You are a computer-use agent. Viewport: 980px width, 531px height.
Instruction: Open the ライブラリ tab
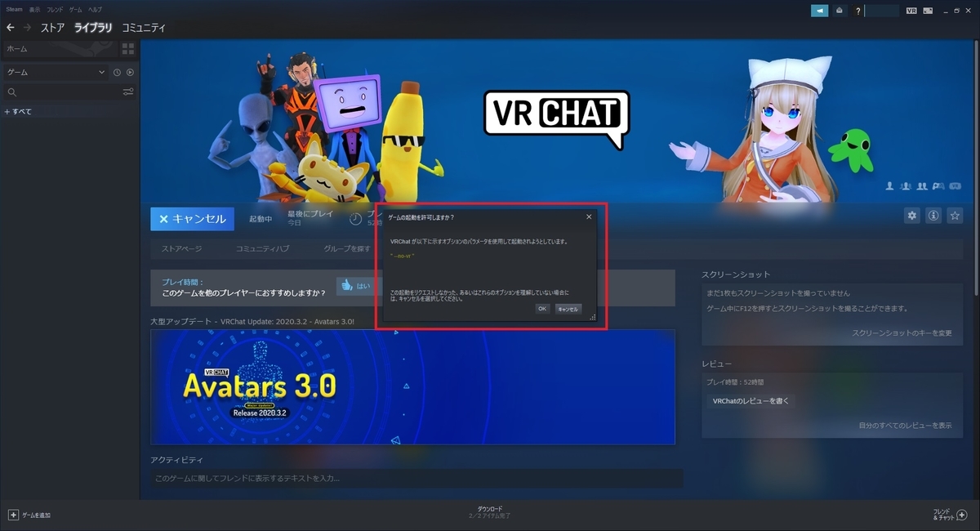[93, 27]
